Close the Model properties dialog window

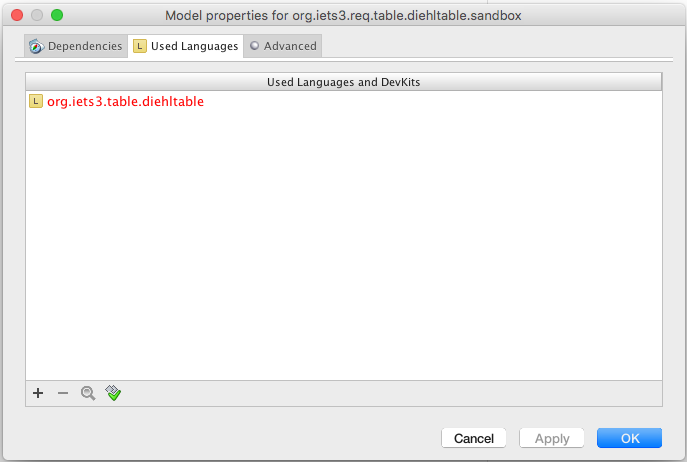[16, 15]
